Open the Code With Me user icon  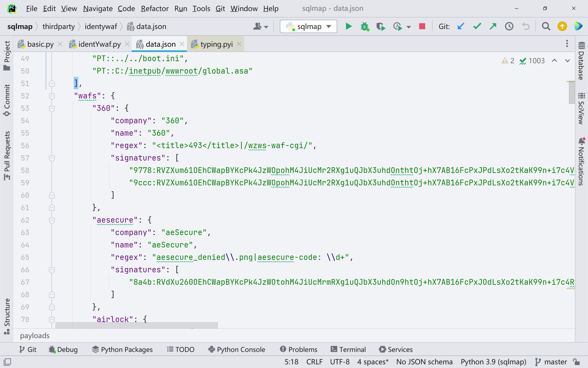pos(260,26)
